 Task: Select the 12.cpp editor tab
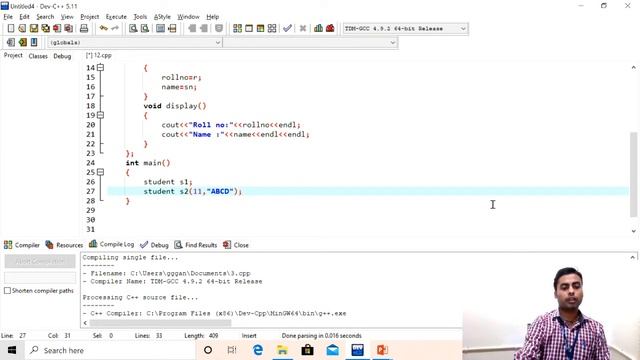[x=98, y=55]
